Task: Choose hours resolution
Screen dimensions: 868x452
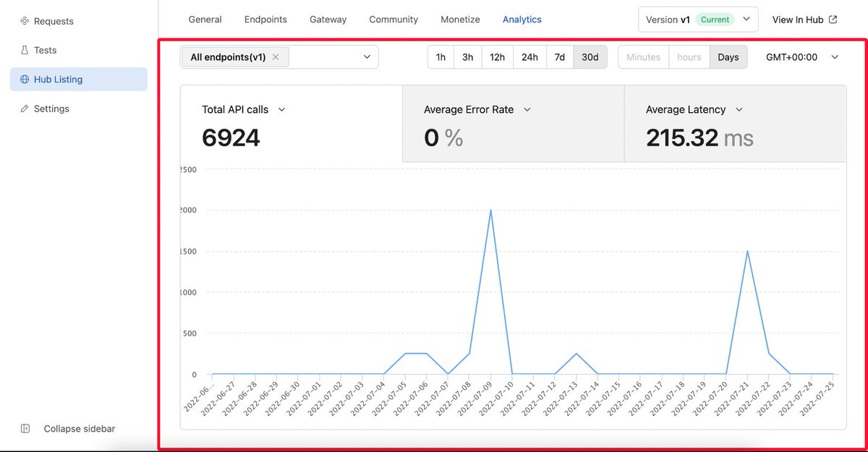Action: click(x=689, y=57)
